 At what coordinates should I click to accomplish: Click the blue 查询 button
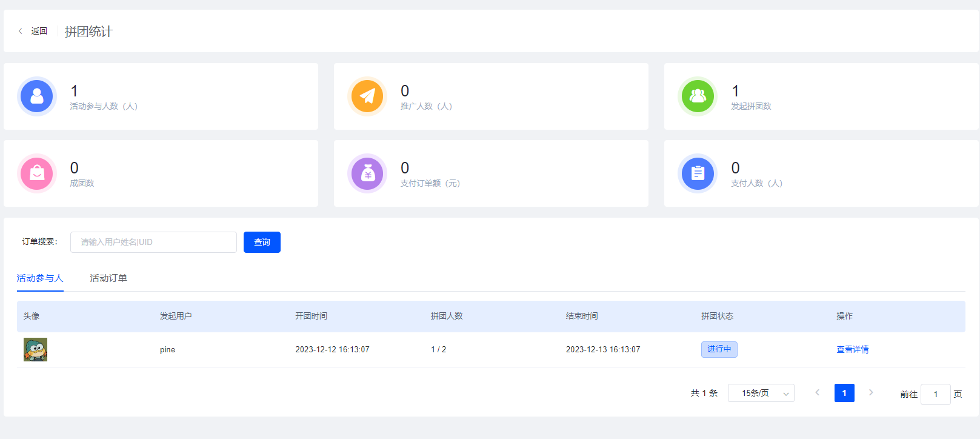262,242
